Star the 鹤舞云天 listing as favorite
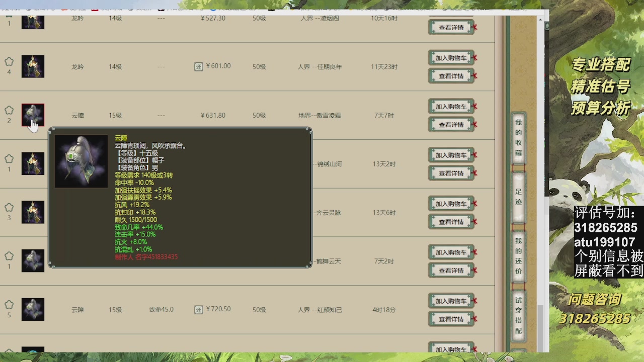The width and height of the screenshot is (644, 362). [9, 256]
